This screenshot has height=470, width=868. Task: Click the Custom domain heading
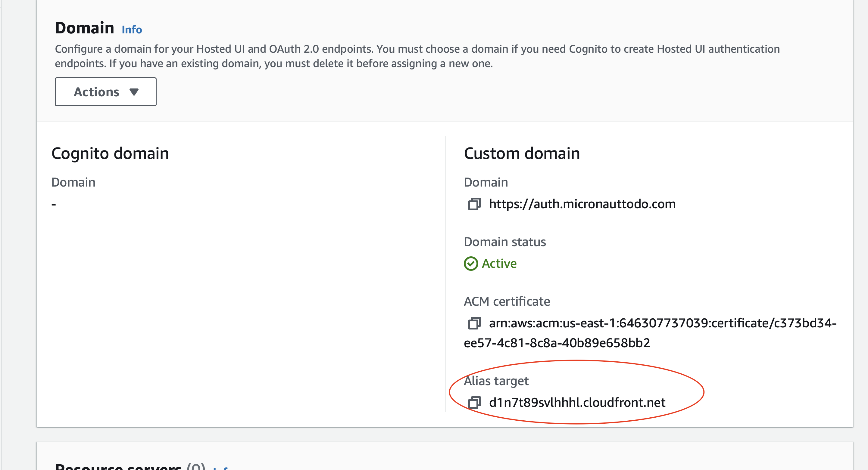(x=522, y=153)
